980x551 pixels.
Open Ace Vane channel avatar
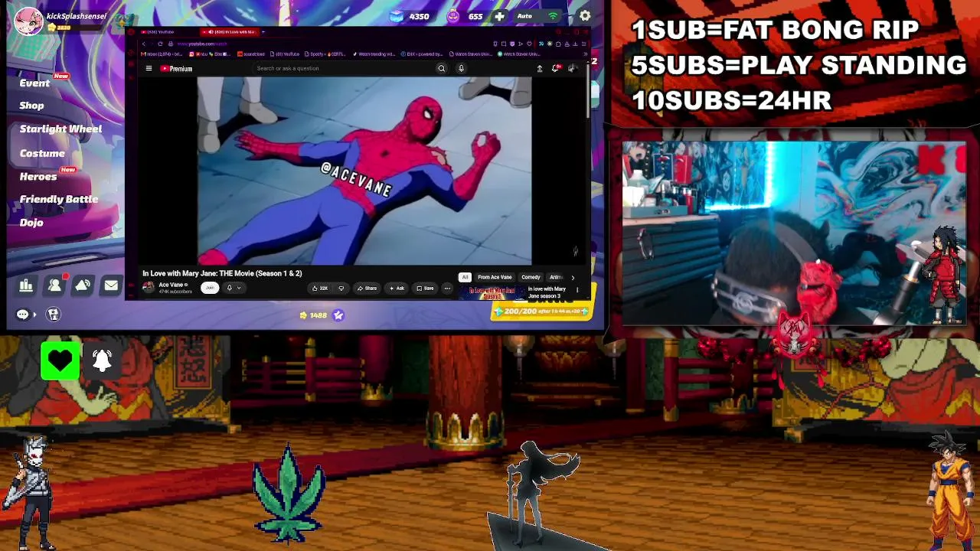149,288
